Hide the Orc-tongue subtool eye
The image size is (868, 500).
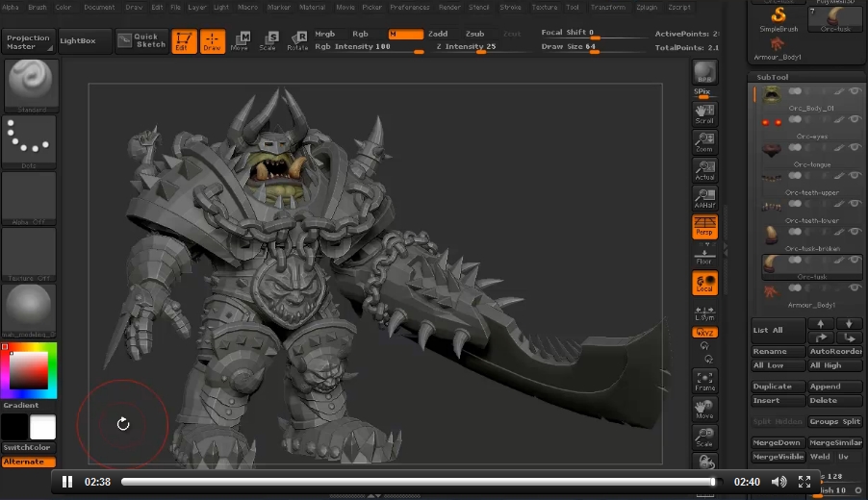pos(855,147)
